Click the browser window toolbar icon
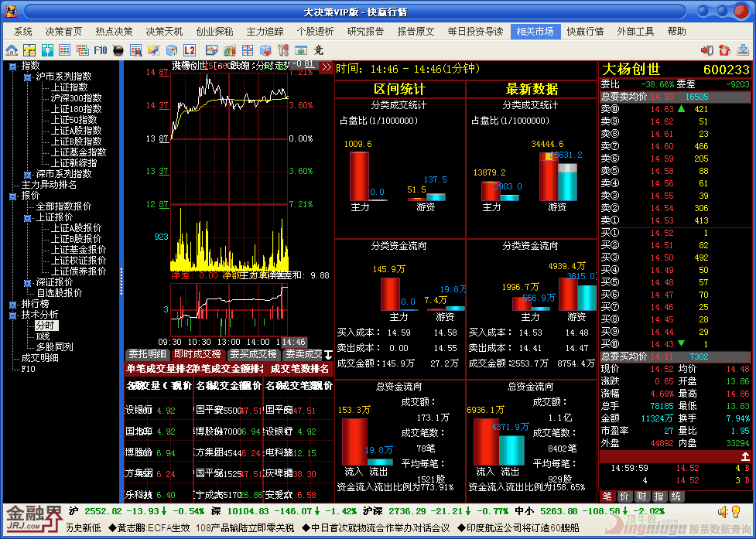This screenshot has height=539, width=756. click(301, 49)
